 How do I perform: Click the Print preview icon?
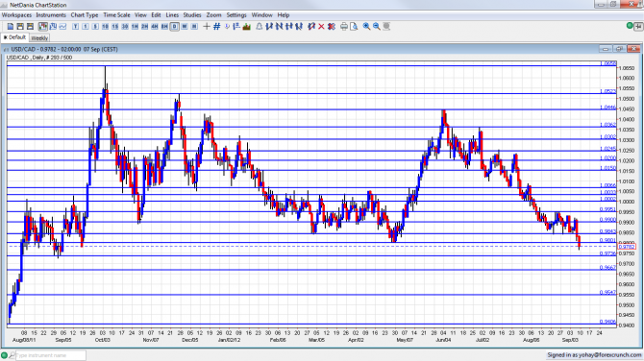pos(354,27)
